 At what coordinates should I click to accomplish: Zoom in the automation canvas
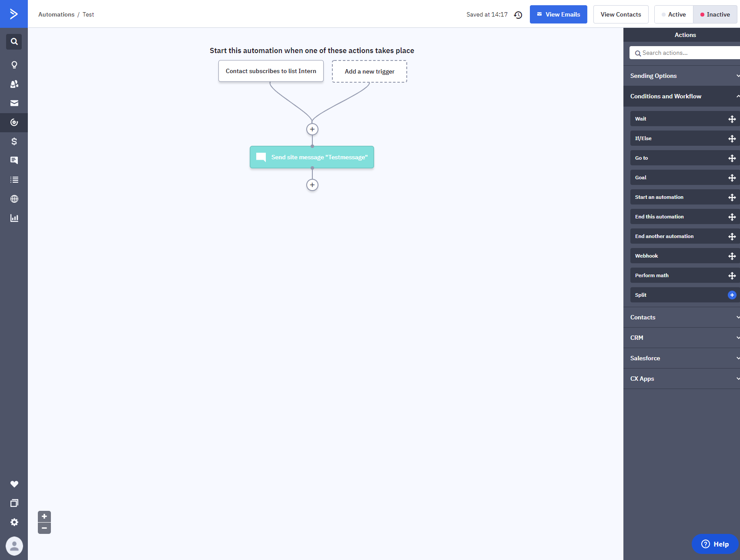pos(44,516)
